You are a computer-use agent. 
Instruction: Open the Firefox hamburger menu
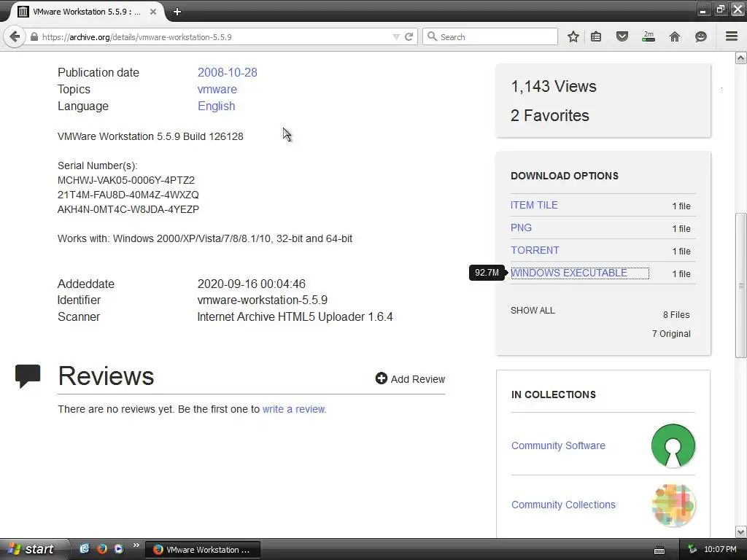click(732, 36)
